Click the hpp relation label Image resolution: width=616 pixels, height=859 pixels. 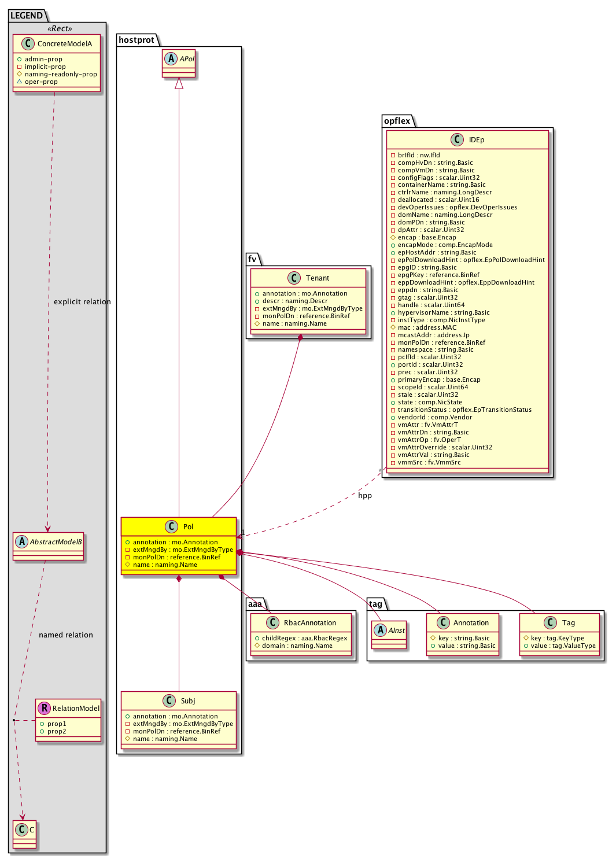tap(365, 496)
